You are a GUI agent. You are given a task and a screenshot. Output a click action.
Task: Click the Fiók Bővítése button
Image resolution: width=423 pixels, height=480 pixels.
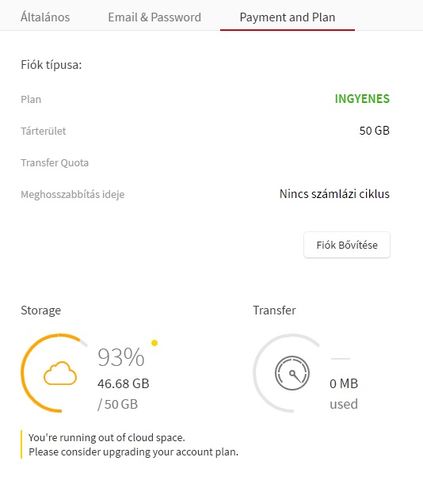(347, 245)
